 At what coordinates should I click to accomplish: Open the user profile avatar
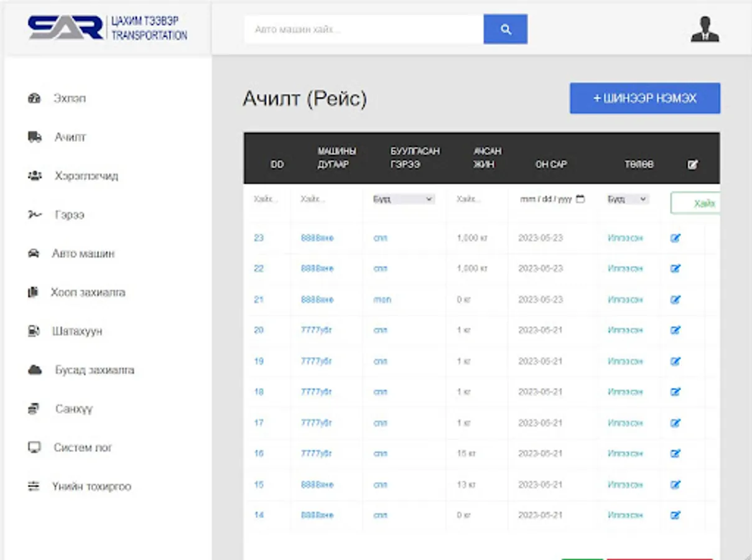coord(705,29)
